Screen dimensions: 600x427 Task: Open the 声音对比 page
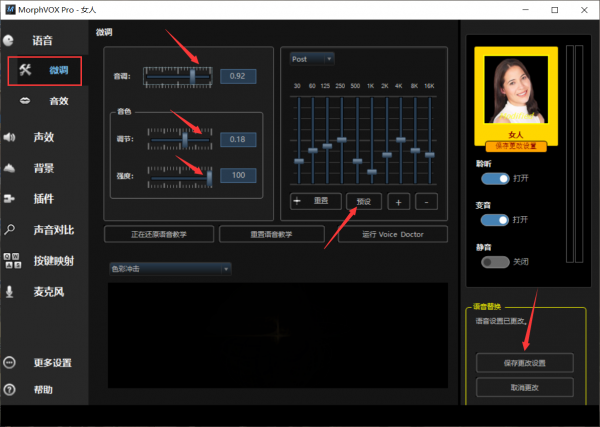click(x=54, y=230)
